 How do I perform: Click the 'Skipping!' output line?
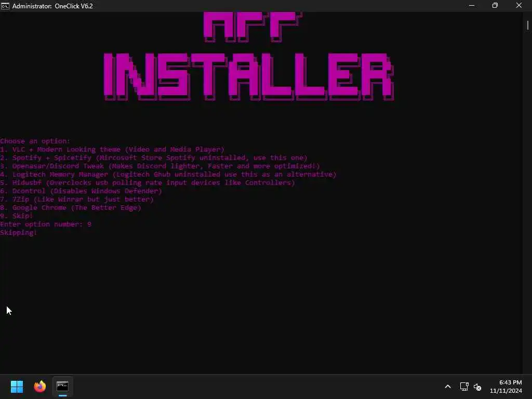[x=18, y=232]
